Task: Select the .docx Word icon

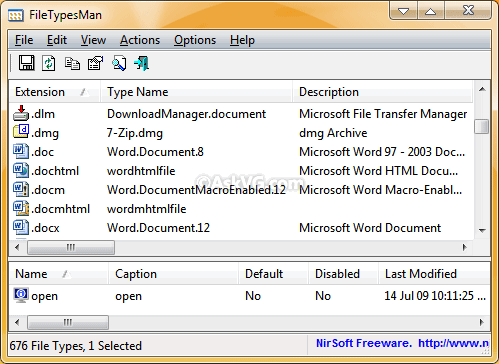Action: click(x=21, y=227)
